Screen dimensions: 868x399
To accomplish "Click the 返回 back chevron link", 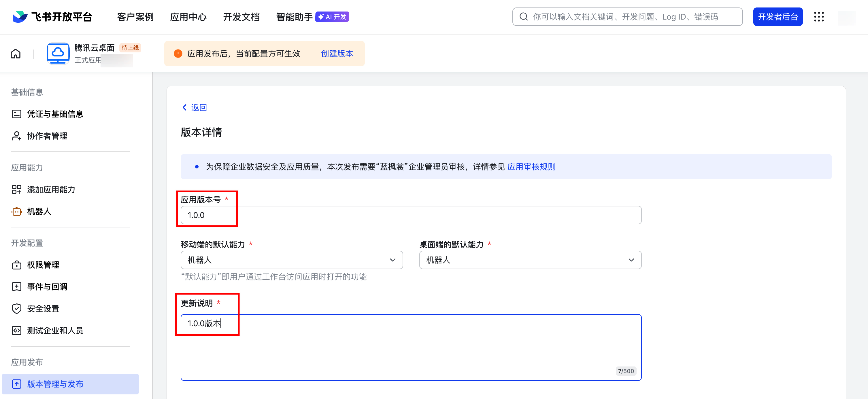I will tap(195, 107).
